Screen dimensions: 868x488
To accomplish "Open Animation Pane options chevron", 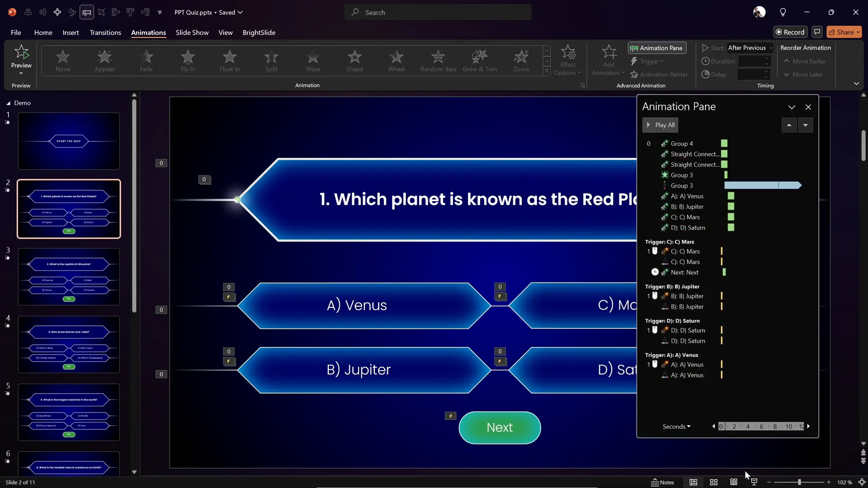I will point(792,107).
